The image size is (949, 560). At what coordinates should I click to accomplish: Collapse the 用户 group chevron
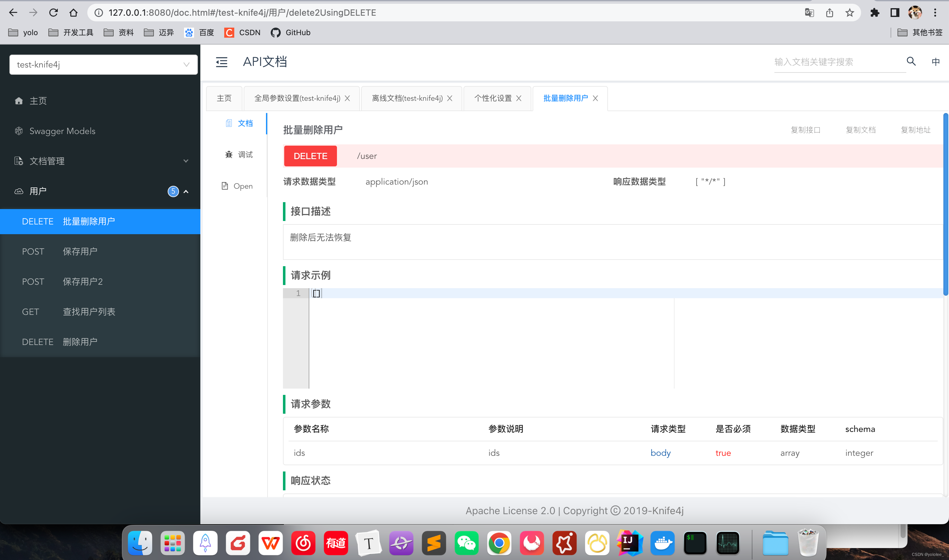coord(186,191)
